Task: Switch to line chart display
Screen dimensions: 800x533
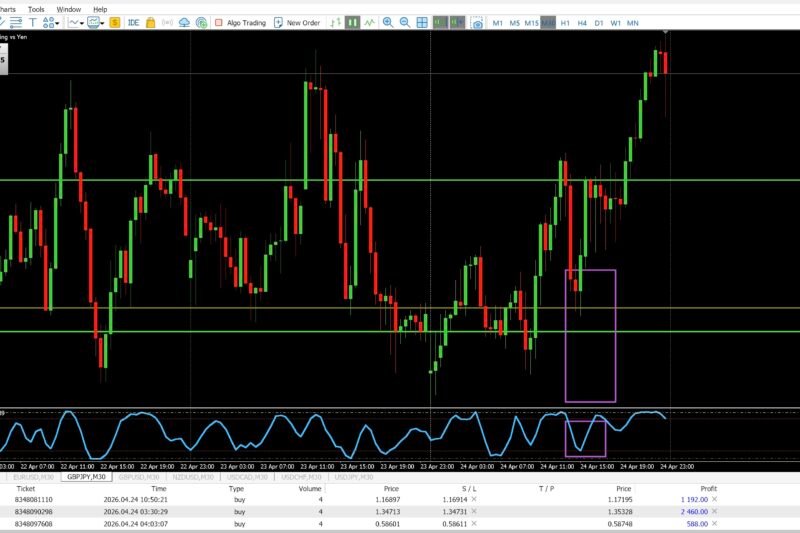Action: pos(369,22)
